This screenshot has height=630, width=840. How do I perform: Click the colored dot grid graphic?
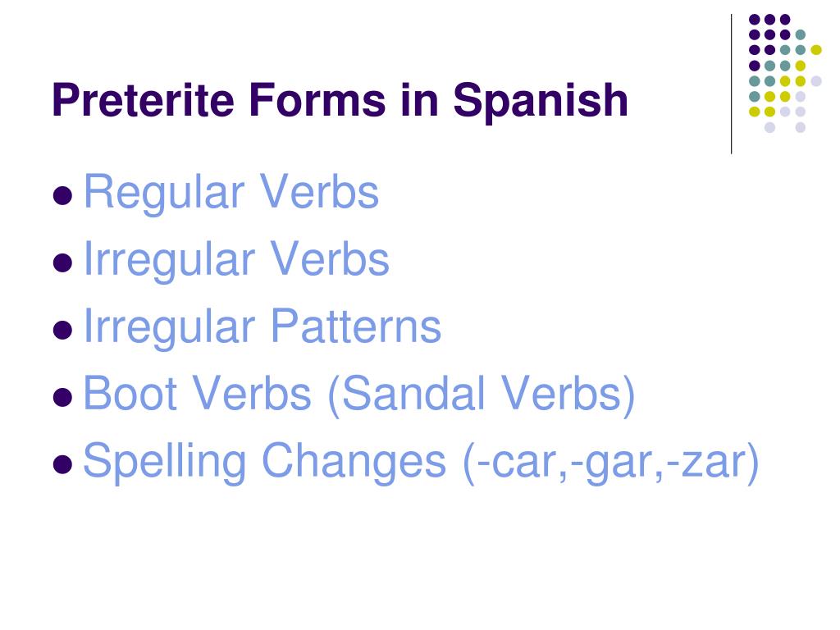pos(785,73)
